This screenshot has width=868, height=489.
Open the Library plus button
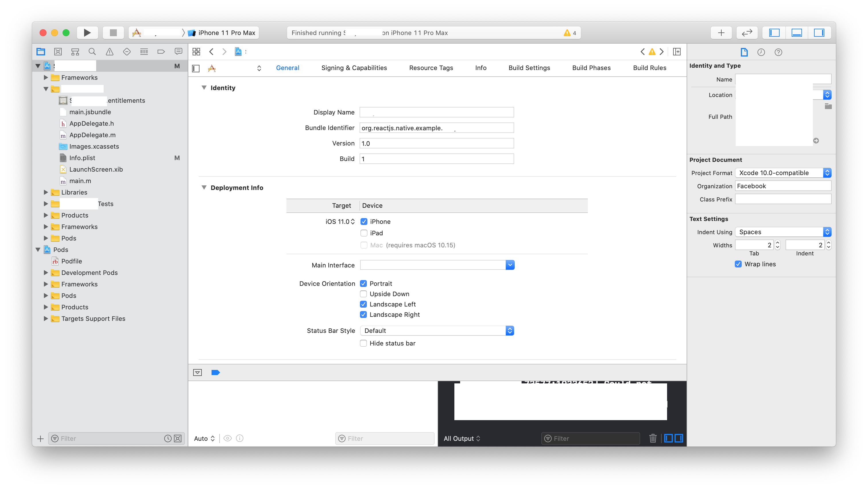(x=721, y=33)
